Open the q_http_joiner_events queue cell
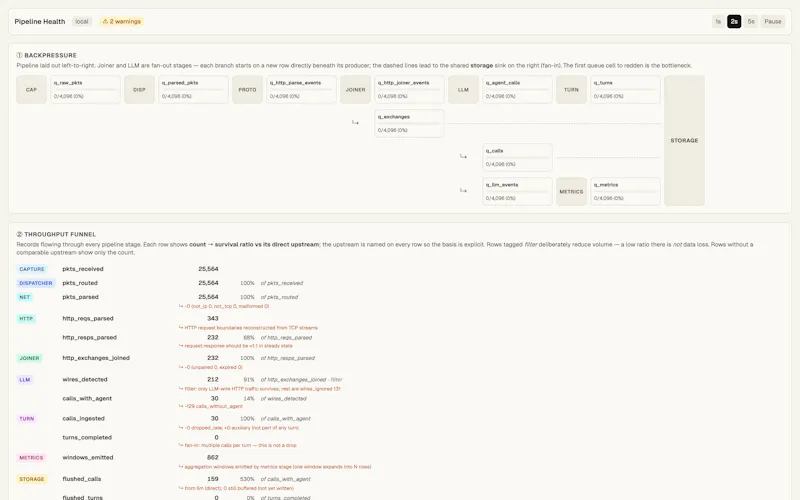Screen dimensions: 800x500 409,90
